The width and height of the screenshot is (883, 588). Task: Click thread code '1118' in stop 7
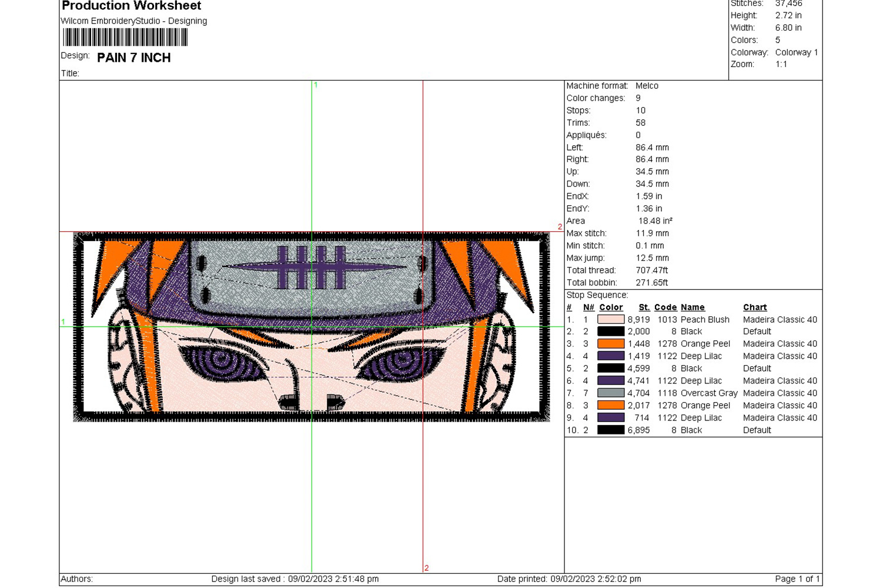667,393
